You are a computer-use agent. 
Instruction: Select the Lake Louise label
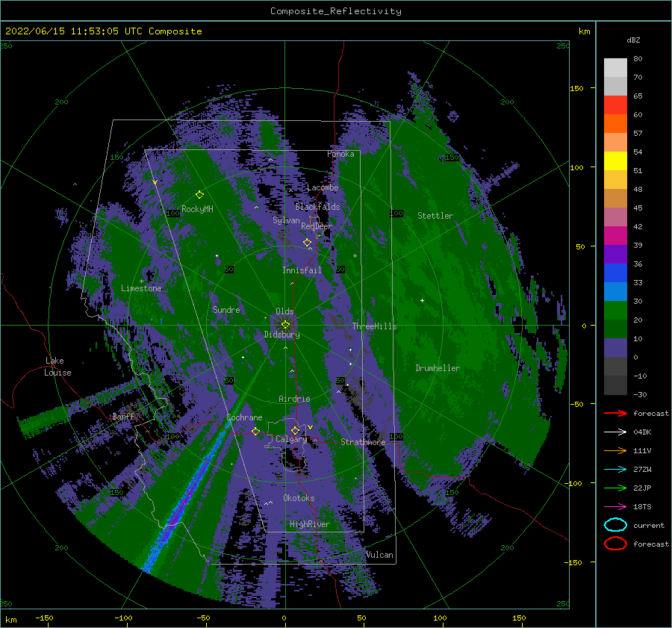(x=58, y=367)
